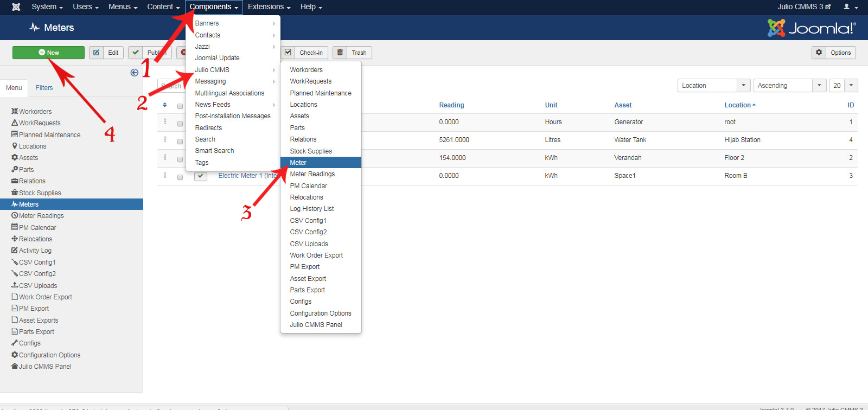Screen dimensions: 868x410
Task: Open the Extensions top menu
Action: click(x=269, y=7)
